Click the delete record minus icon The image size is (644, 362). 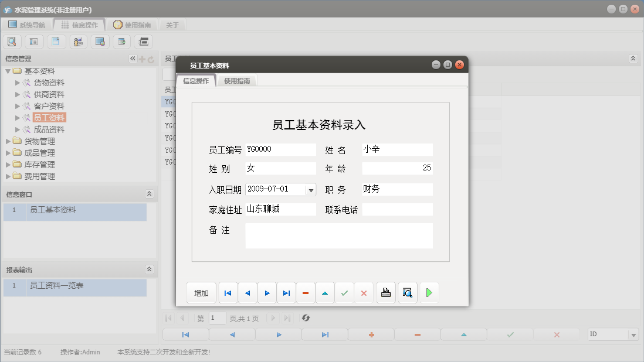(306, 292)
